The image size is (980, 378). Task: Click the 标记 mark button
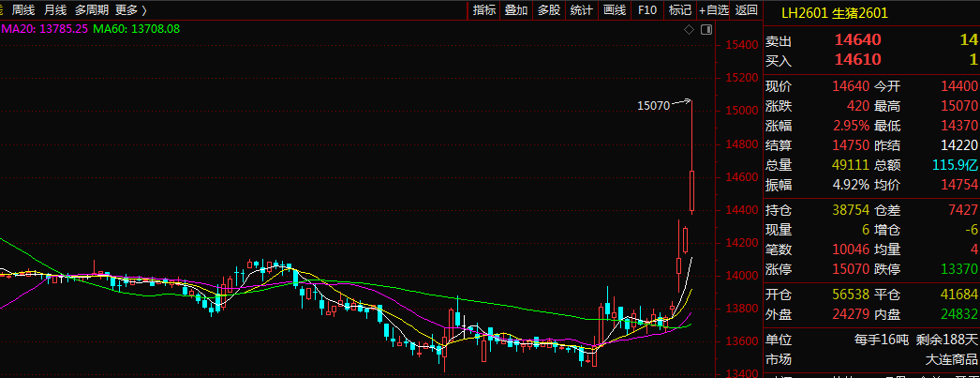(679, 10)
